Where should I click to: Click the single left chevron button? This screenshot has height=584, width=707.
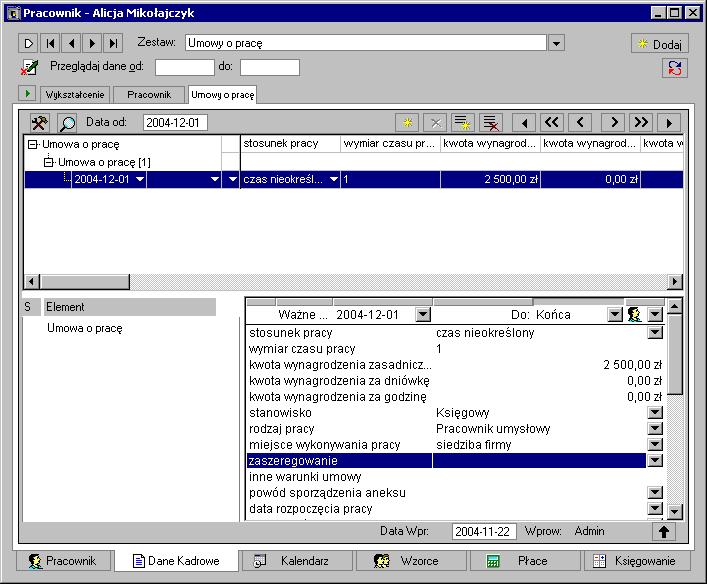tap(580, 123)
